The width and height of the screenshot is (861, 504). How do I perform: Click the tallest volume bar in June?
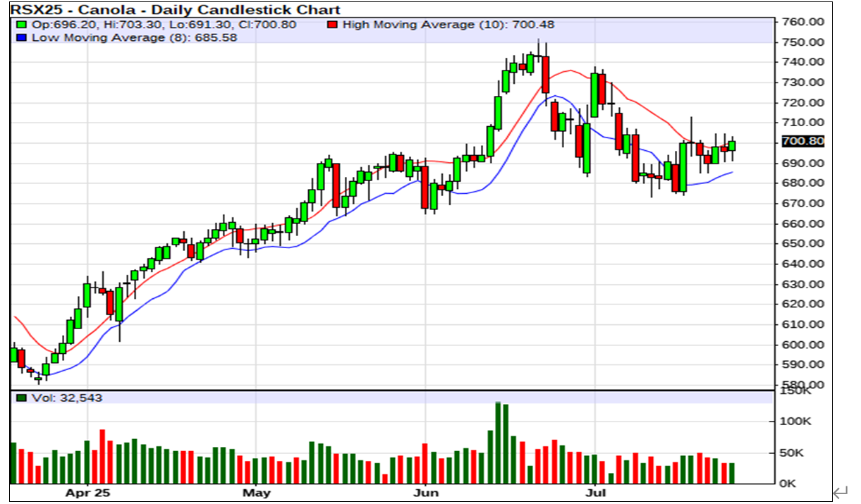pos(498,443)
